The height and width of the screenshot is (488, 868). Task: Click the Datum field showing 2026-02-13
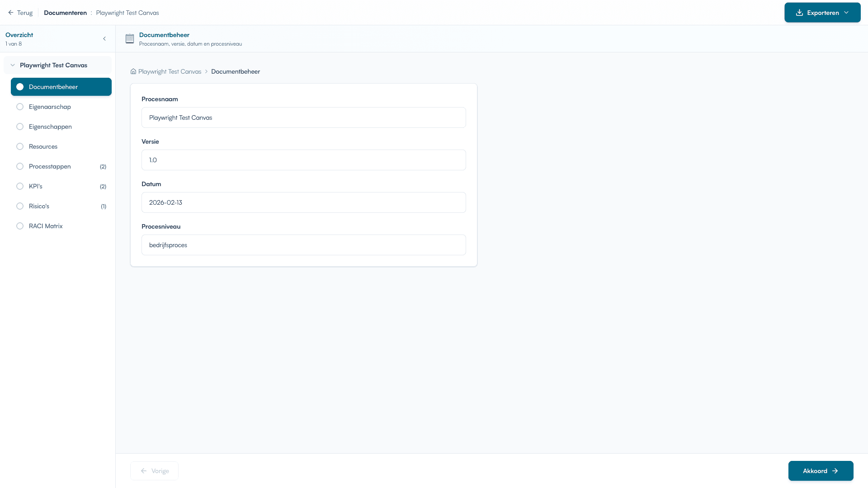[303, 202]
